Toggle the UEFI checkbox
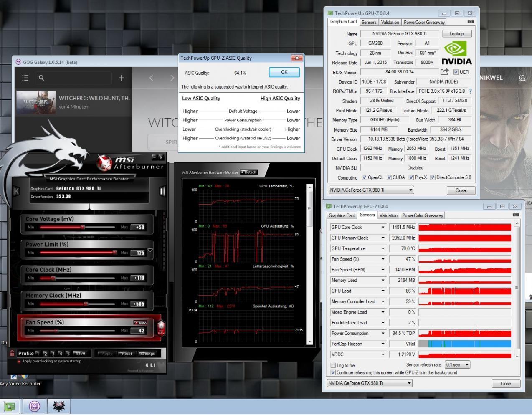This screenshot has width=532, height=415. [456, 72]
